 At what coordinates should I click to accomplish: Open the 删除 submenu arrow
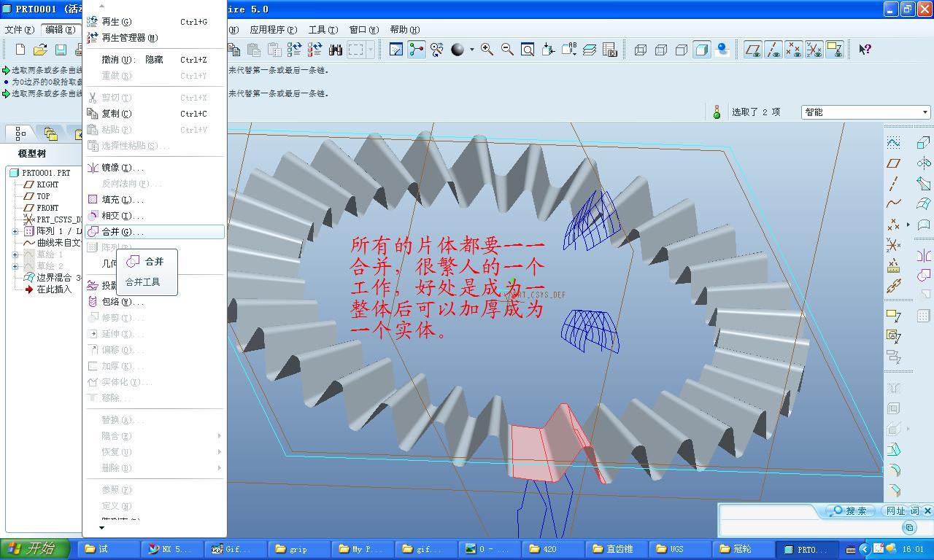click(x=219, y=467)
